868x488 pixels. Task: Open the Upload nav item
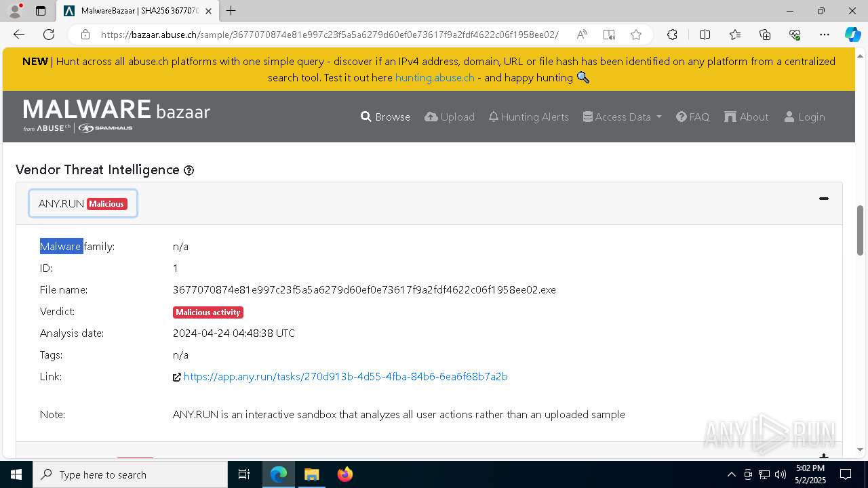450,117
